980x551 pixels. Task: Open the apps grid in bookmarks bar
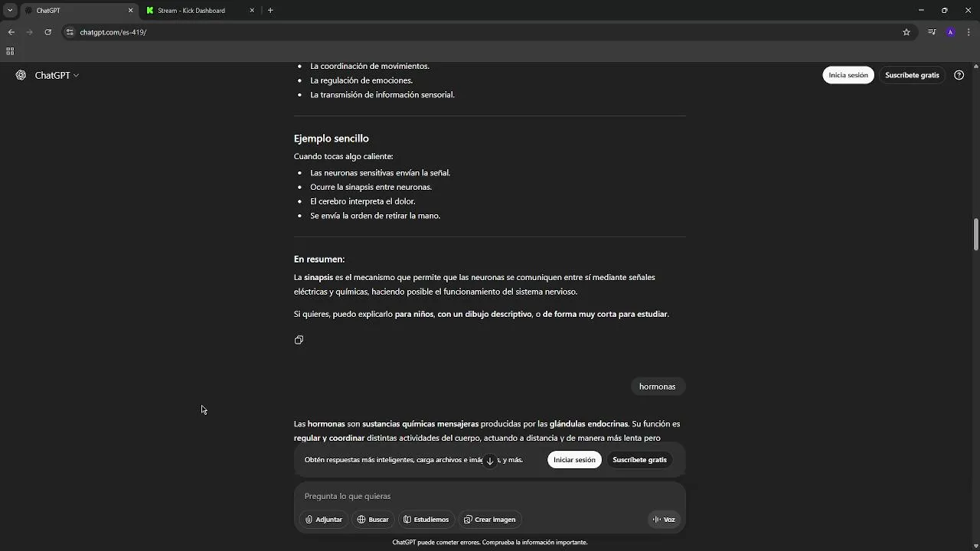(x=10, y=51)
